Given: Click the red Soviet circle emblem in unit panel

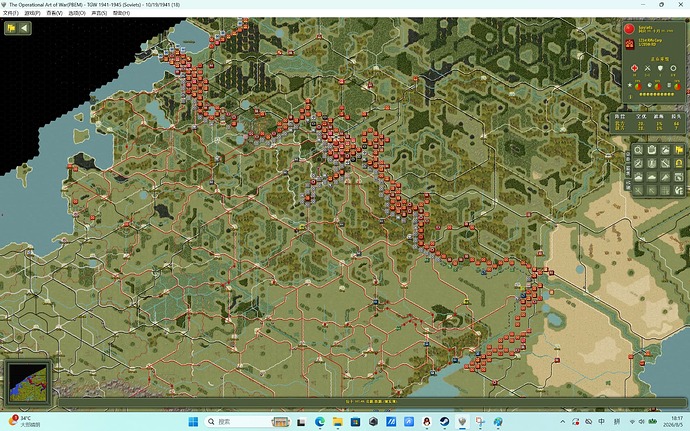Looking at the screenshot, I should coord(629,29).
